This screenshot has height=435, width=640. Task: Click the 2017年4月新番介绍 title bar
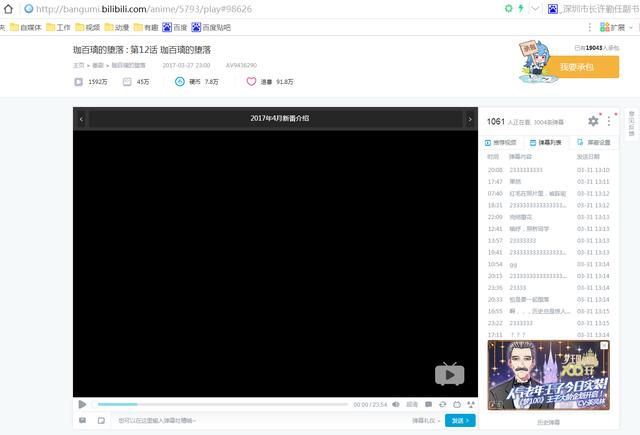(x=276, y=119)
